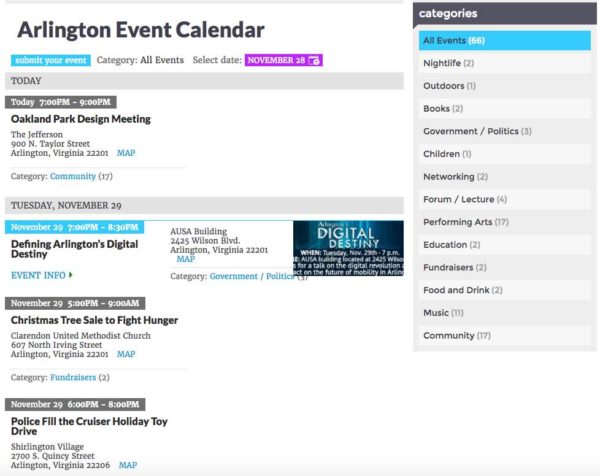
Task: Click EVENT INFO link
Action: click(x=38, y=275)
